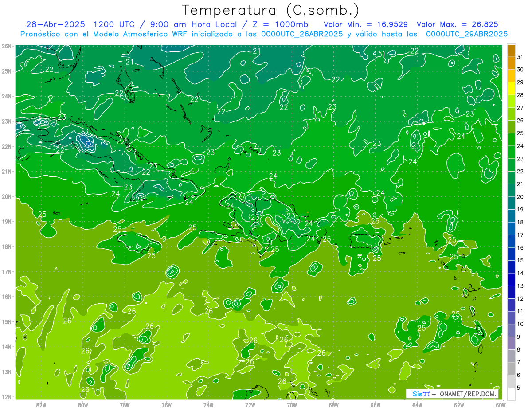Click the 64W longitude axis label
This screenshot has width=532, height=411.
click(417, 405)
